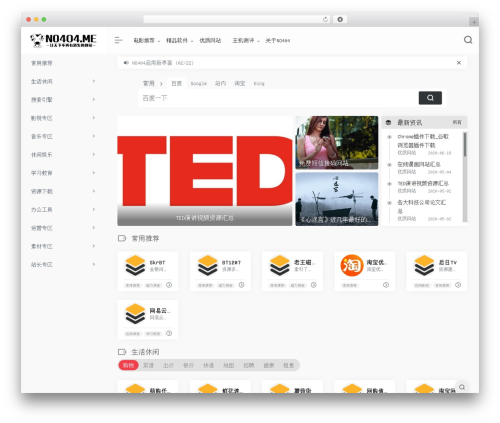Open the 各大科技公司论文汇总 news item

[421, 207]
